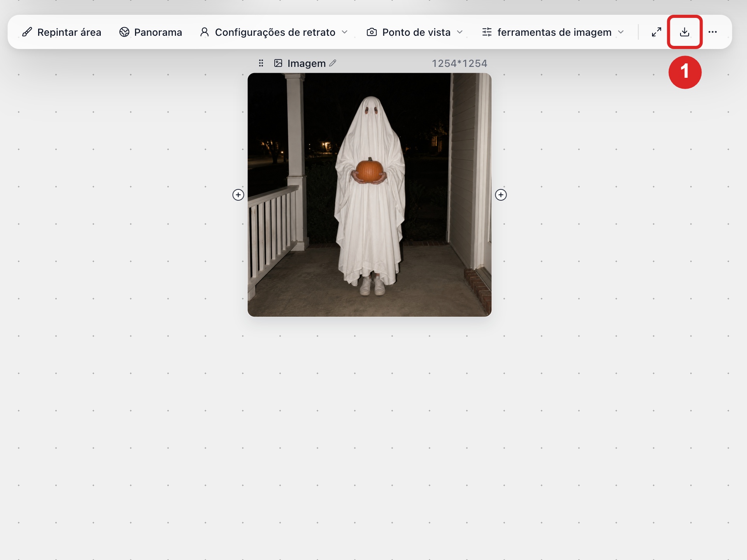Click the Repintar área brush tool
Screen dimensions: 747x560
tap(61, 32)
